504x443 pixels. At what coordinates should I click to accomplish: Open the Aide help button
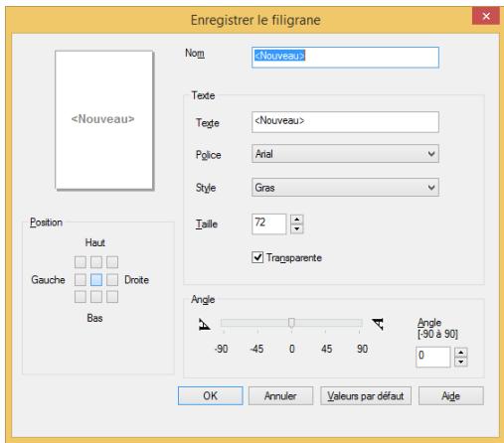(451, 395)
